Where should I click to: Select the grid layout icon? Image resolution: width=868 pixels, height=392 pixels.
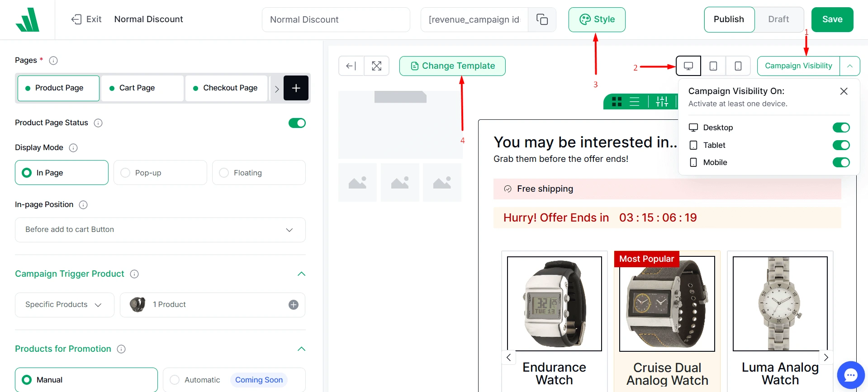617,102
